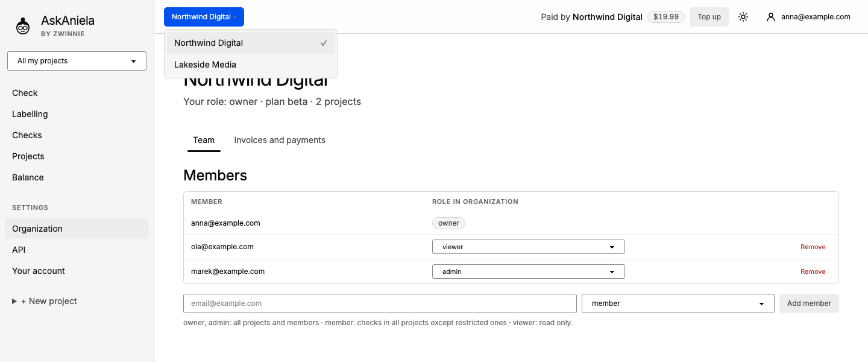Screen dimensions: 868x362
Task: Open API settings in the sidebar
Action: tap(77, 250)
